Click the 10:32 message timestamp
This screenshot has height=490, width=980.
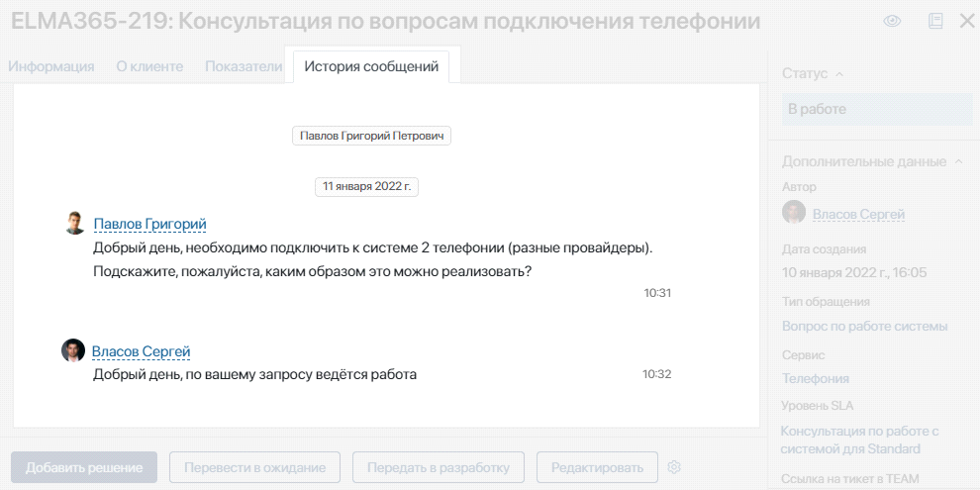[x=657, y=374]
